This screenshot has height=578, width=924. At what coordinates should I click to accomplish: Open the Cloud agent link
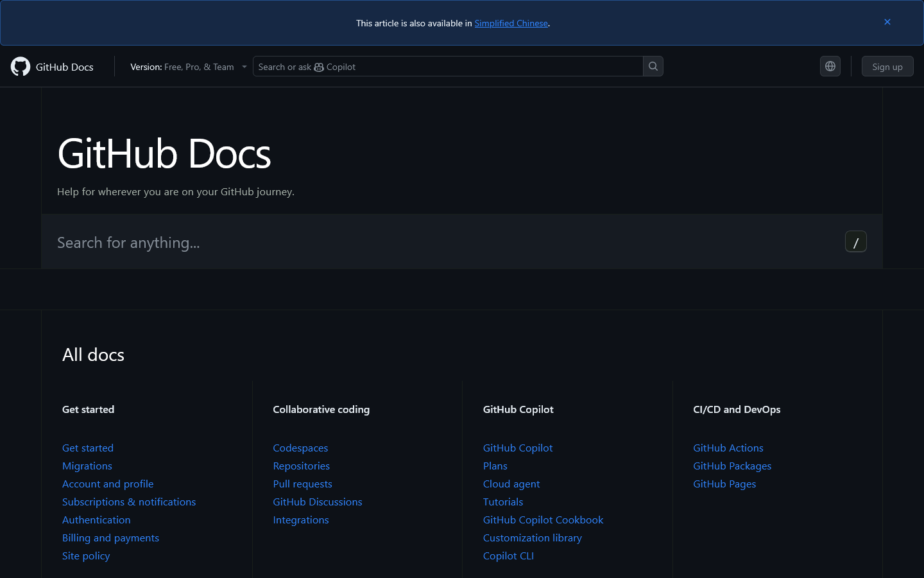coord(511,484)
